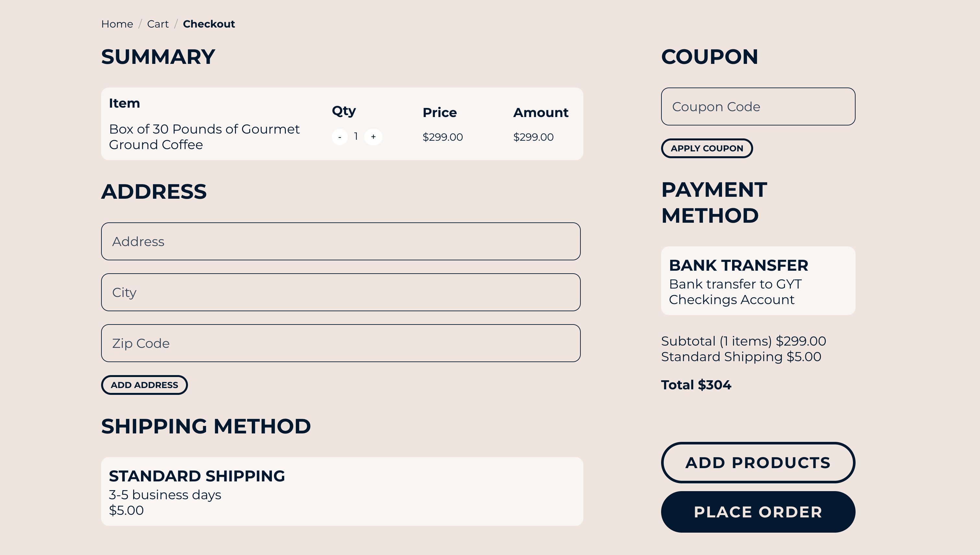
Task: Click the Add Products button
Action: (758, 462)
